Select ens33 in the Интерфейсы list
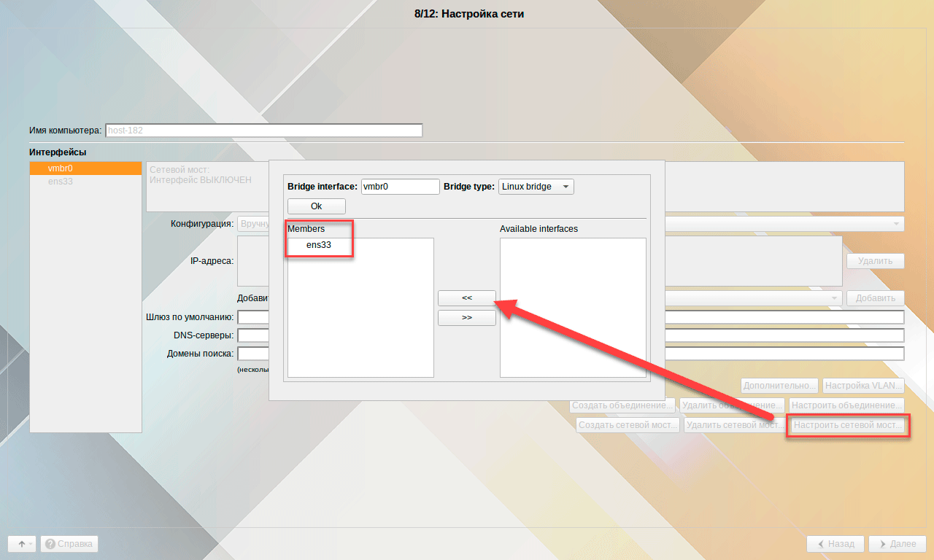The width and height of the screenshot is (934, 560). point(85,182)
